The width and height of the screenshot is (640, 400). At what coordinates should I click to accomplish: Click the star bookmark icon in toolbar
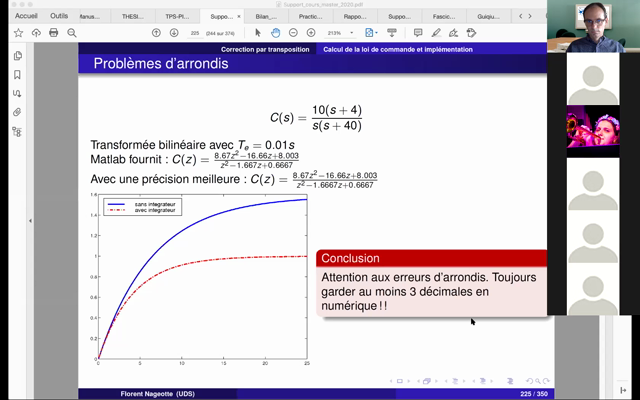[x=18, y=33]
